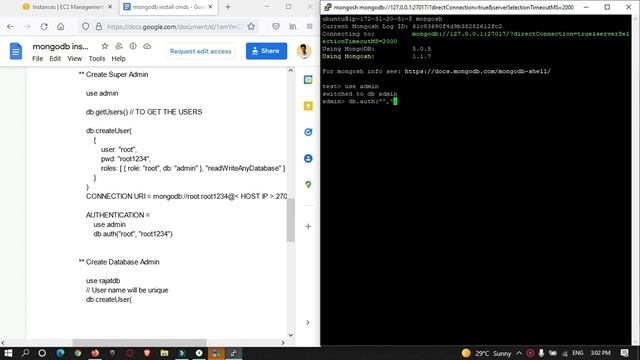The image size is (640, 360).
Task: Open the File menu
Action: pos(38,59)
